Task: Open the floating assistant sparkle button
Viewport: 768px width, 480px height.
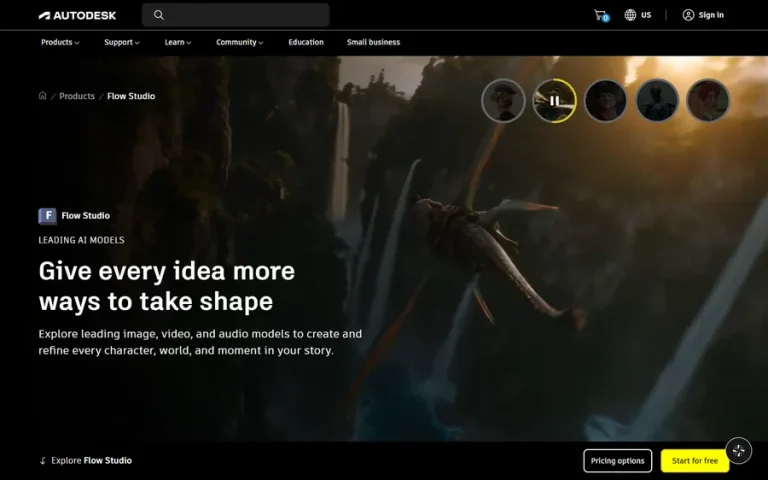Action: coord(739,451)
